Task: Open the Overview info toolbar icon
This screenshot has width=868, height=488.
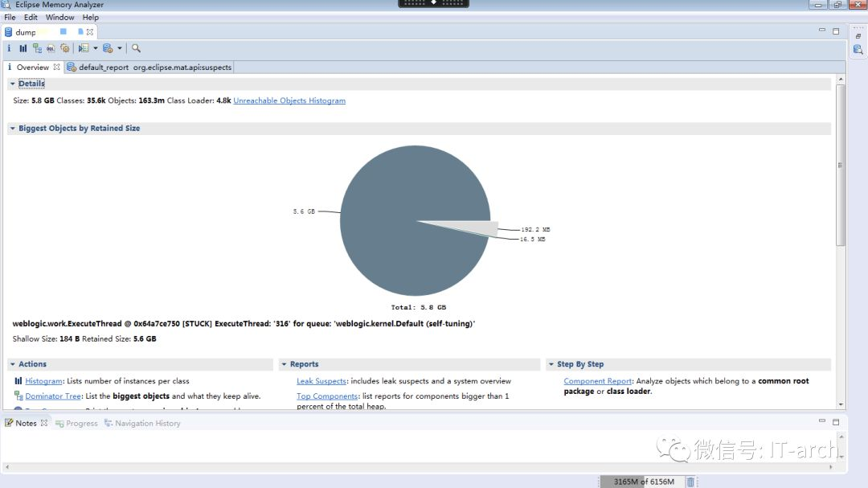Action: coord(9,48)
